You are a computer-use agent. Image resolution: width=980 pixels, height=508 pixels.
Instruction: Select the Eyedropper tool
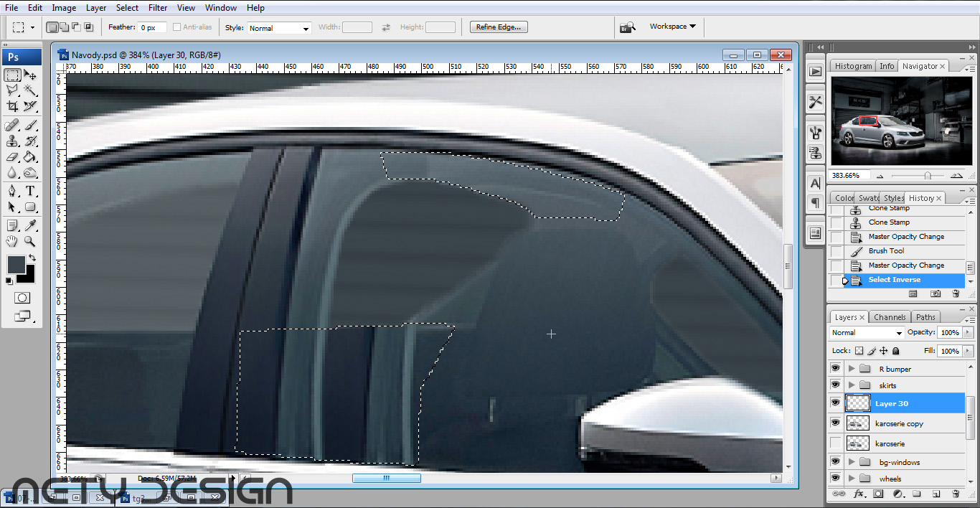click(x=30, y=226)
